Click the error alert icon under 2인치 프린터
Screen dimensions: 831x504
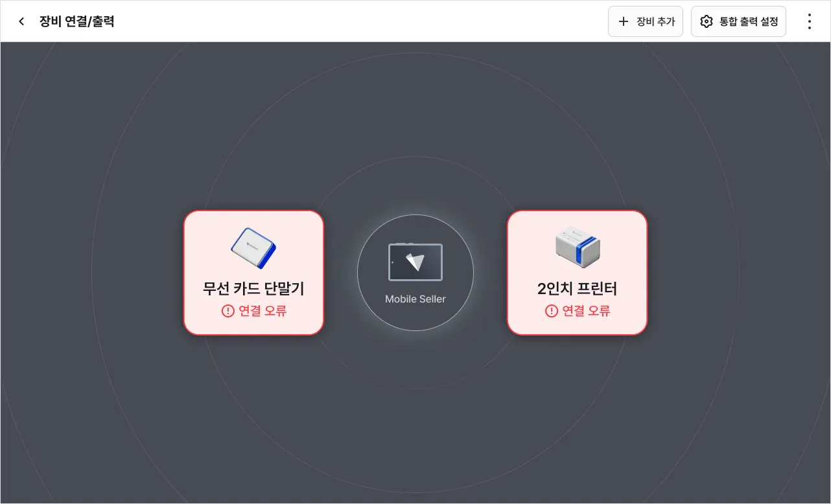(x=551, y=311)
